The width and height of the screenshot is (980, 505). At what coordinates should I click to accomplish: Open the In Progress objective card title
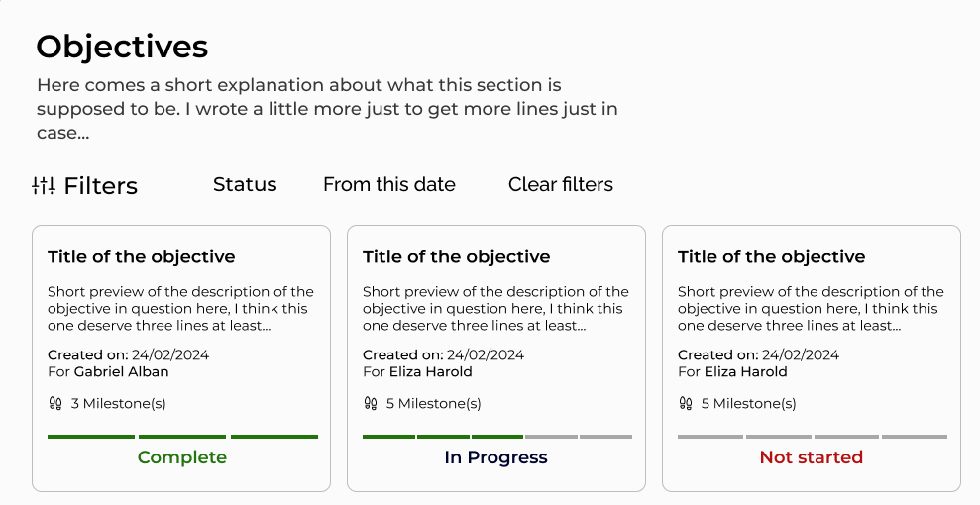(457, 256)
